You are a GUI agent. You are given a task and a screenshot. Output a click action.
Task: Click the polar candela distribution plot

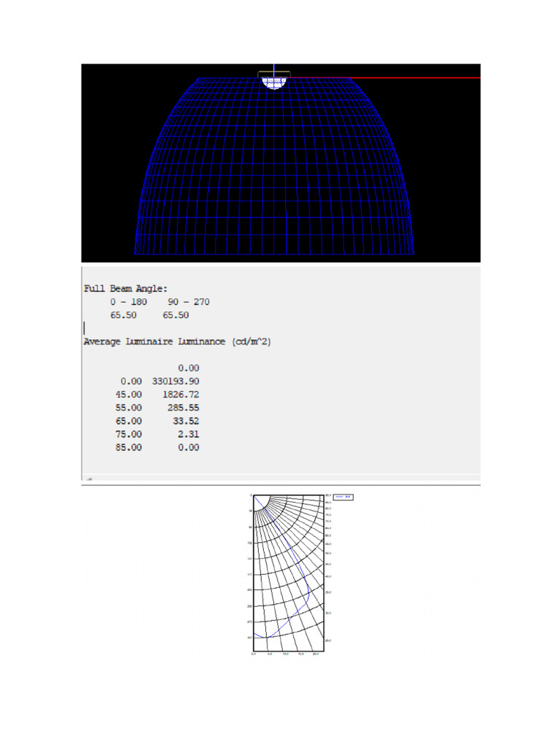(x=289, y=573)
